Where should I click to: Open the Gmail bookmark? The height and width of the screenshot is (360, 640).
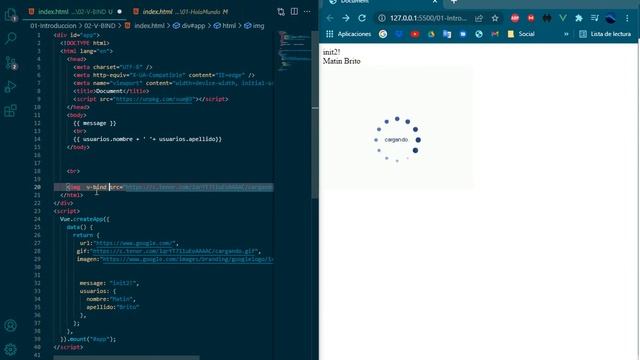point(495,34)
